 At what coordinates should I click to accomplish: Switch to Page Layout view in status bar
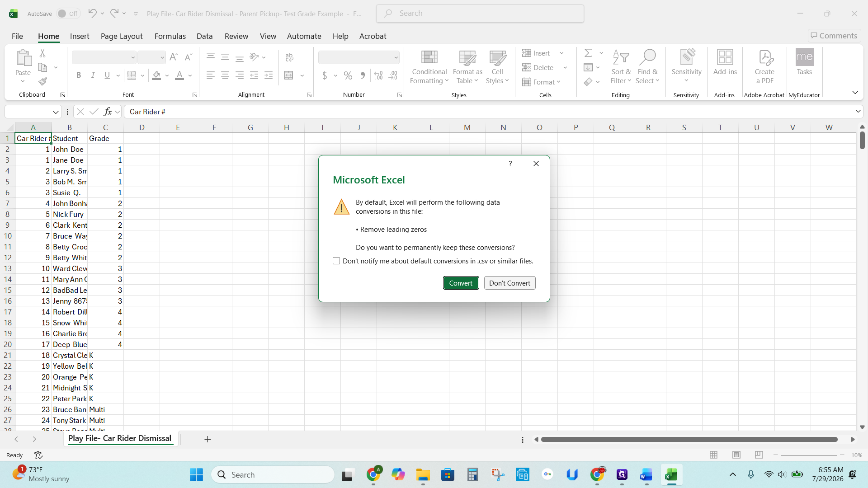(x=736, y=455)
